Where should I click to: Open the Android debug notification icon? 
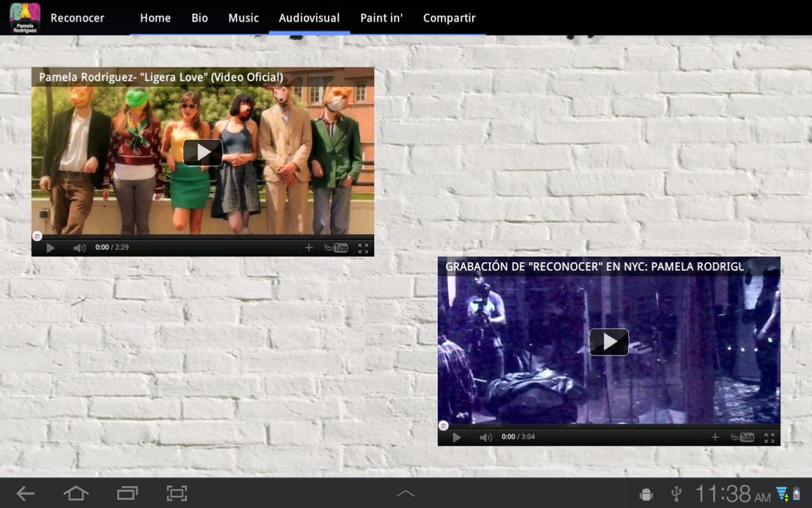tap(646, 494)
